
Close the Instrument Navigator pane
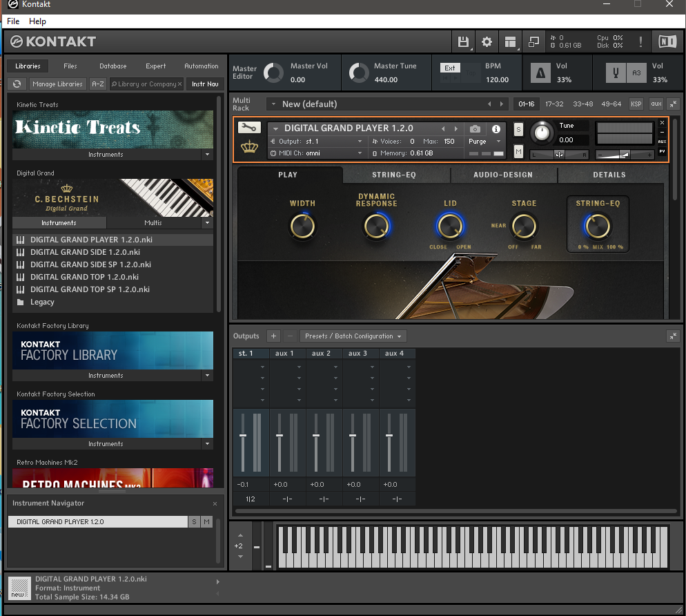(215, 504)
